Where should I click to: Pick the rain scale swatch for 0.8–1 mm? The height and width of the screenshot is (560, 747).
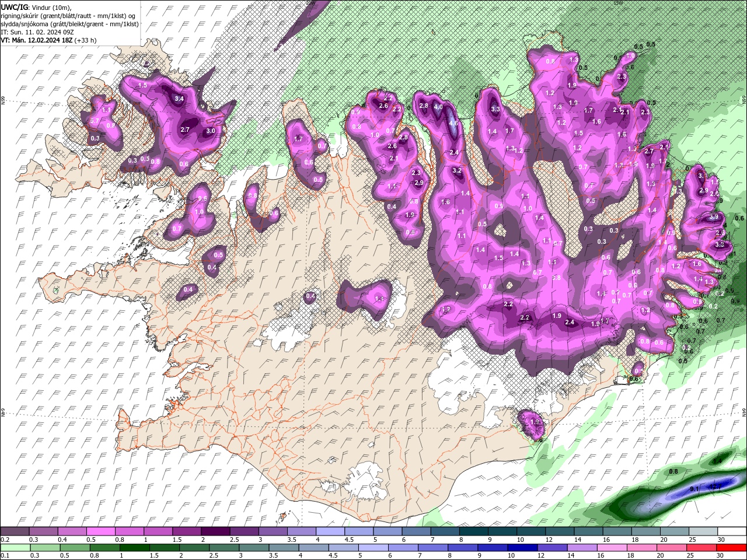click(104, 548)
